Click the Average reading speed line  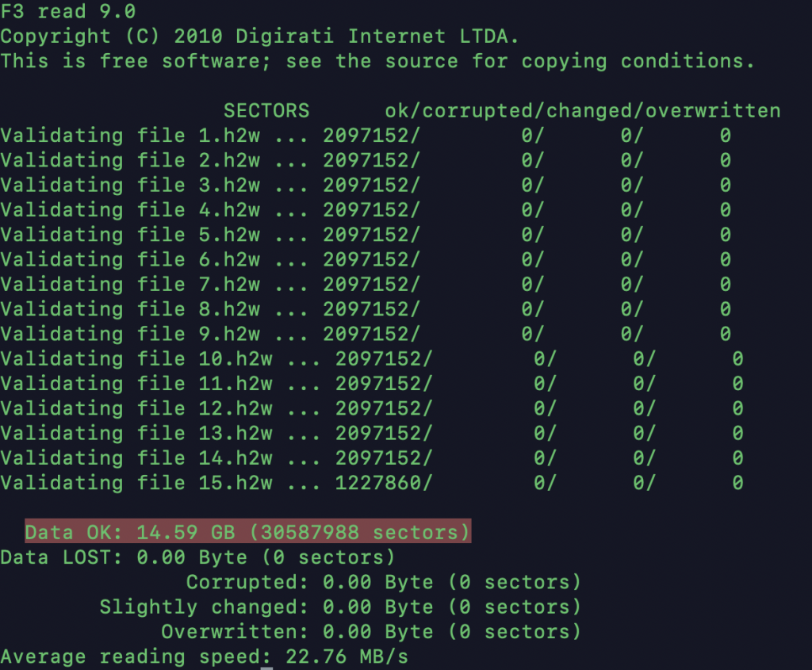204,657
